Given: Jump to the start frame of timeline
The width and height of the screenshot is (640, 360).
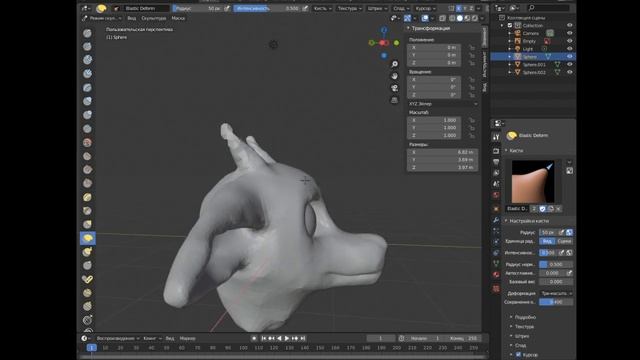Looking at the screenshot, I should point(264,338).
